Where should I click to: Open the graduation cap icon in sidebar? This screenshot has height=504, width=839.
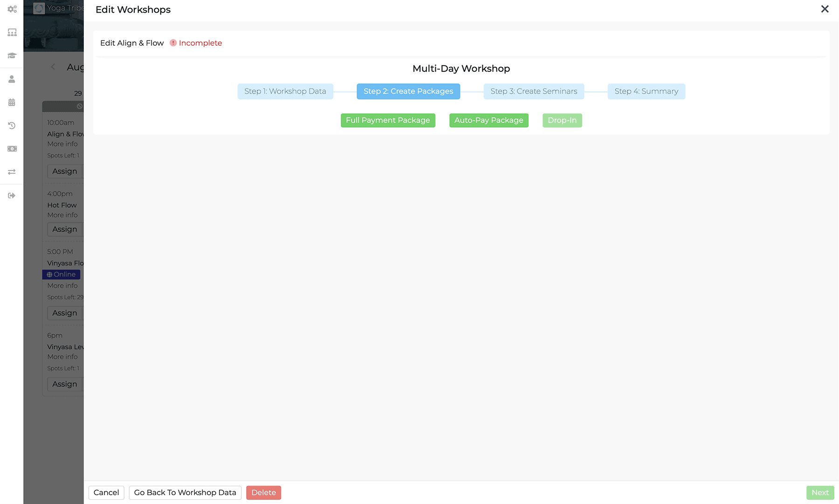(x=12, y=56)
